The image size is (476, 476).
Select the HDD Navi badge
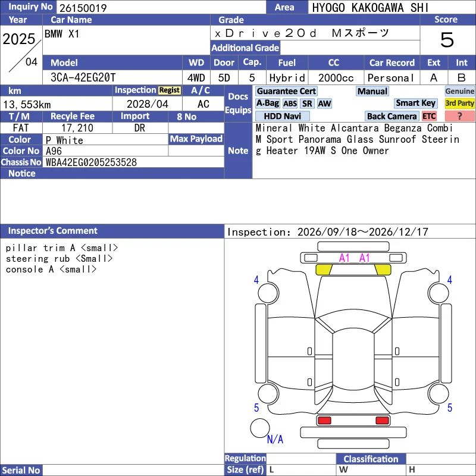click(x=282, y=116)
